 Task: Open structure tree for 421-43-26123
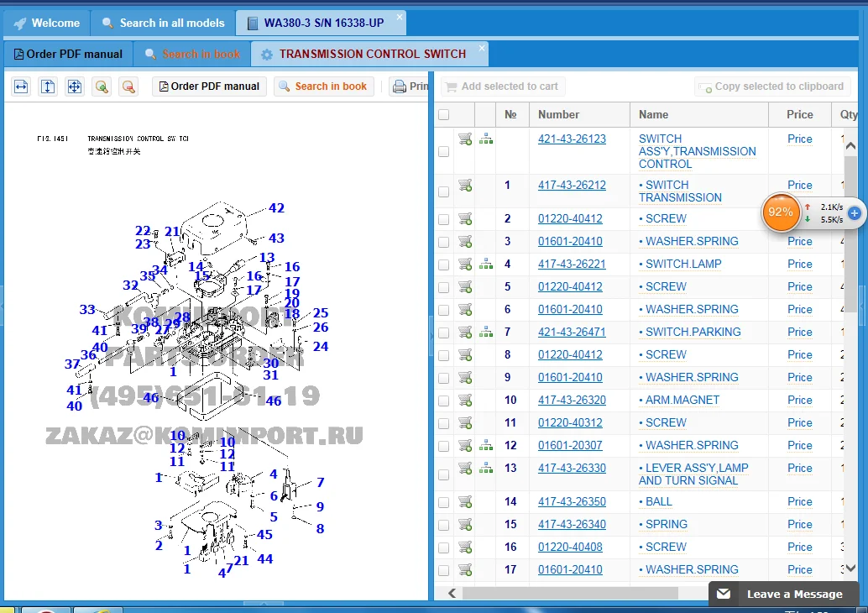pyautogui.click(x=486, y=139)
